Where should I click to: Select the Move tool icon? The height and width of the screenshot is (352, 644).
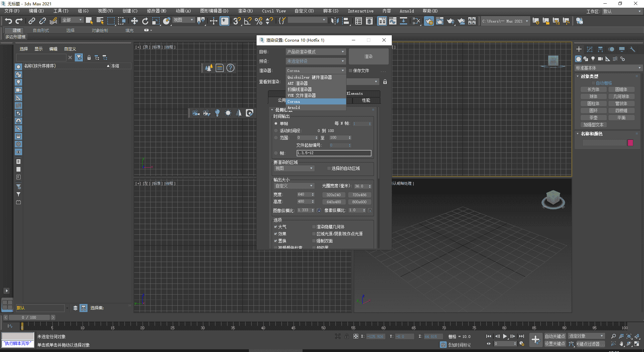(134, 21)
